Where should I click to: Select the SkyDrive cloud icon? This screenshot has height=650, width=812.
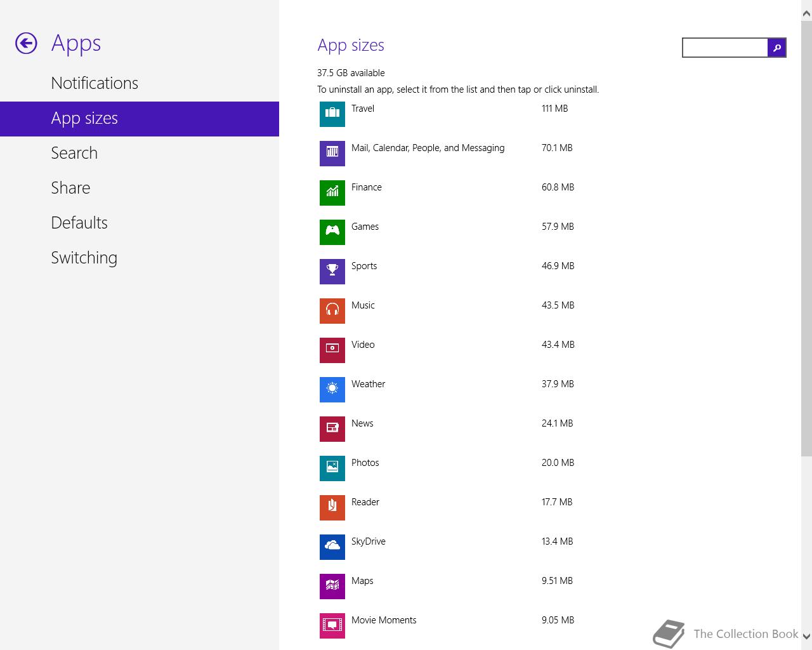click(332, 547)
